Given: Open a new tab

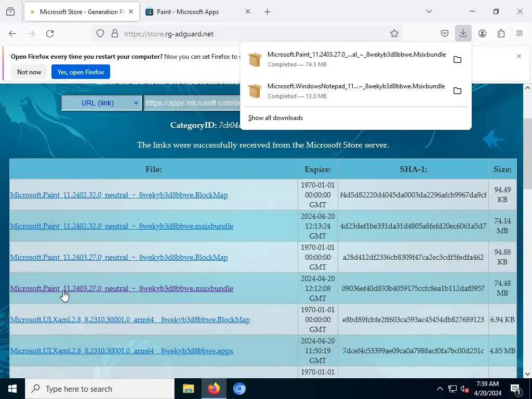Looking at the screenshot, I should tap(268, 12).
